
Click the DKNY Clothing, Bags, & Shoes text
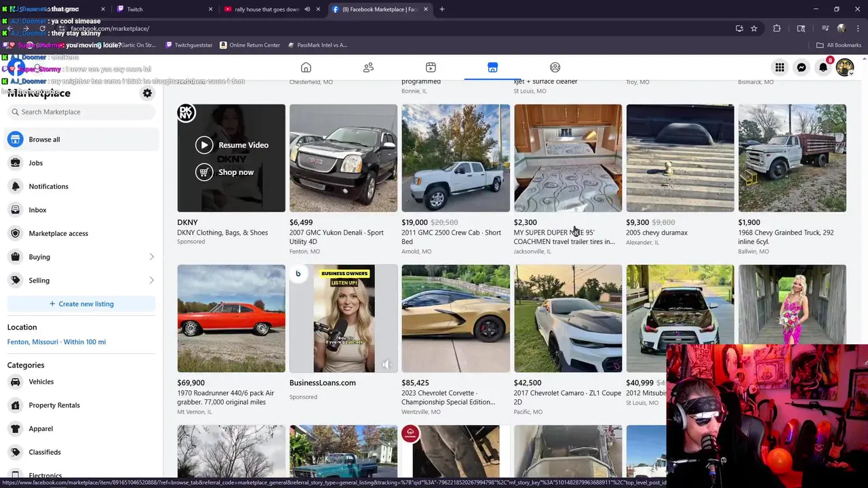pos(222,232)
